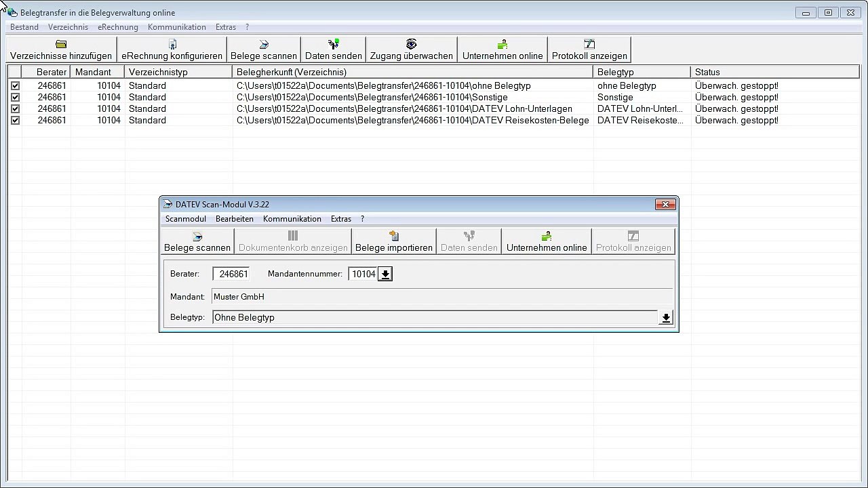Click Belegtyp cell 'DATEV Lohn-Unterl...'
The height and width of the screenshot is (488, 868).
point(640,109)
